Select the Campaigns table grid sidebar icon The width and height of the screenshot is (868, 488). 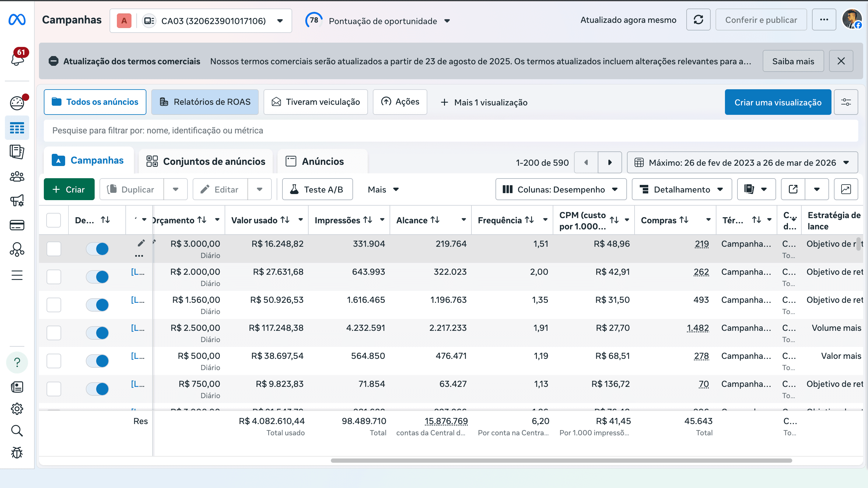pyautogui.click(x=17, y=128)
